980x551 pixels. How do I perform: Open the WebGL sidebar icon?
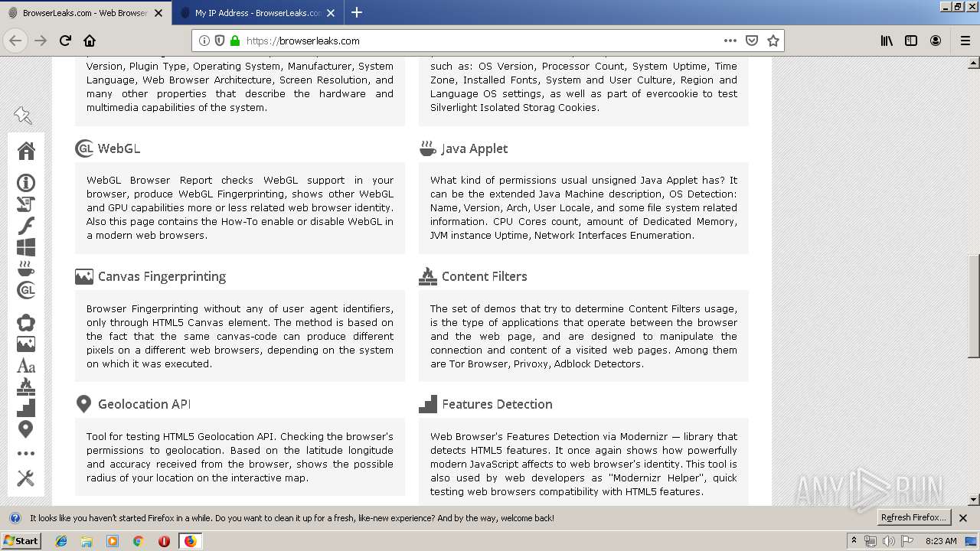[x=26, y=290]
